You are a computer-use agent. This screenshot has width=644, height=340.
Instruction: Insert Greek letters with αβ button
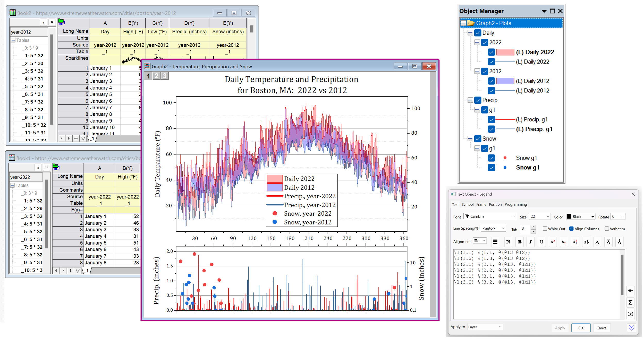point(586,242)
